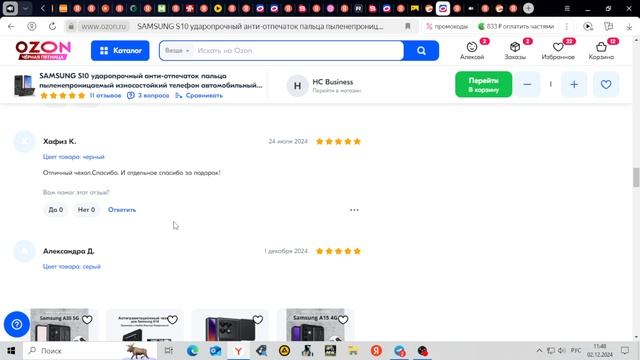The width and height of the screenshot is (640, 360).
Task: Mark Хафиз К. review helpful with Да 0
Action: point(56,210)
